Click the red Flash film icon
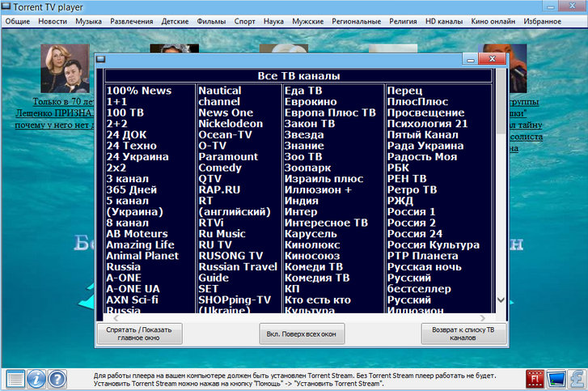 (x=535, y=379)
